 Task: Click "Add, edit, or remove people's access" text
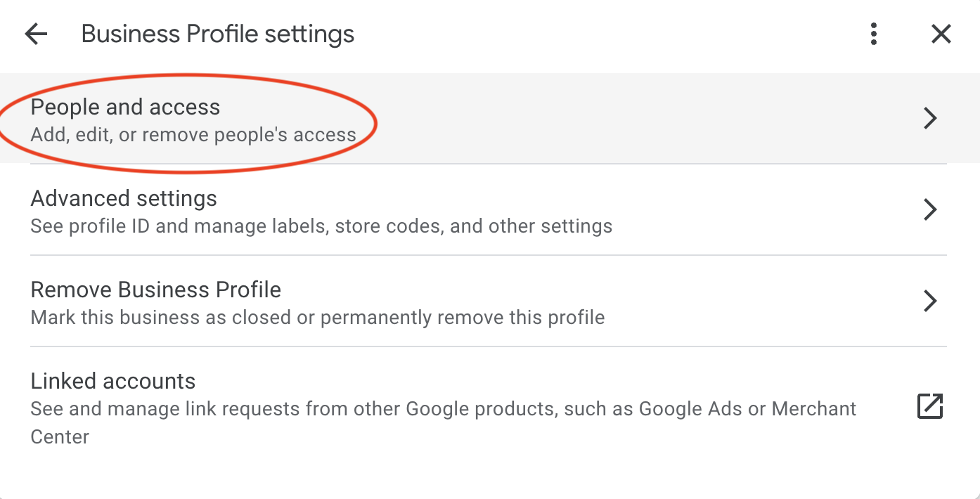point(193,134)
